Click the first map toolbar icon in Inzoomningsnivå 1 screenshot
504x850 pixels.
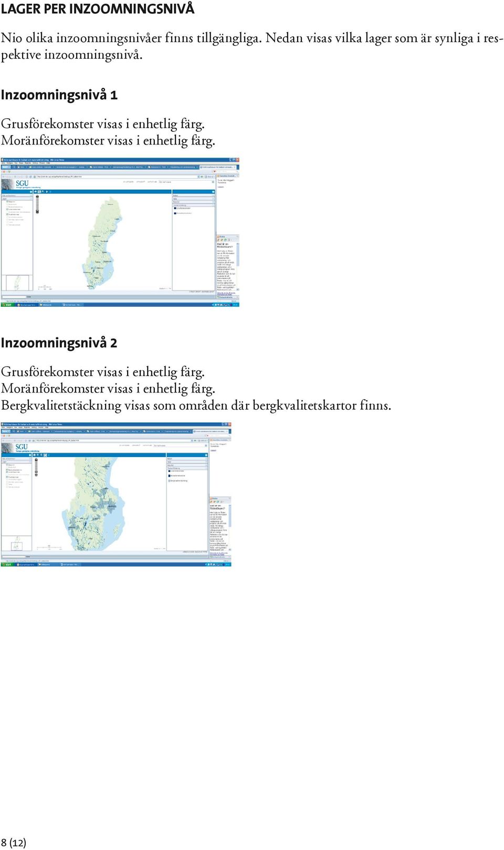coord(35,192)
